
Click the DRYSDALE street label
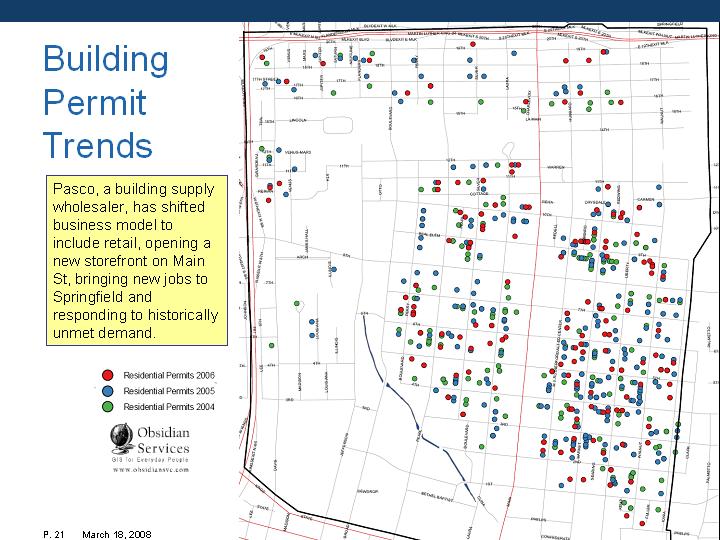click(597, 202)
